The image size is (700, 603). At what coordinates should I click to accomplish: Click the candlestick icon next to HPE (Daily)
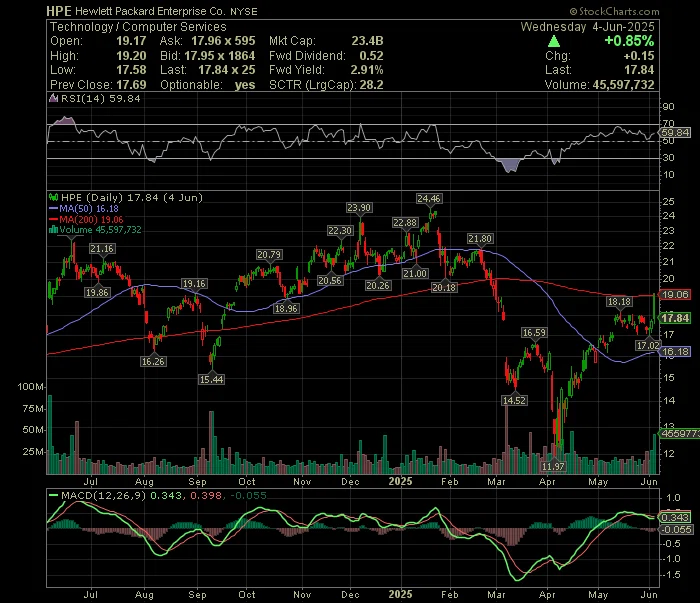pyautogui.click(x=53, y=197)
